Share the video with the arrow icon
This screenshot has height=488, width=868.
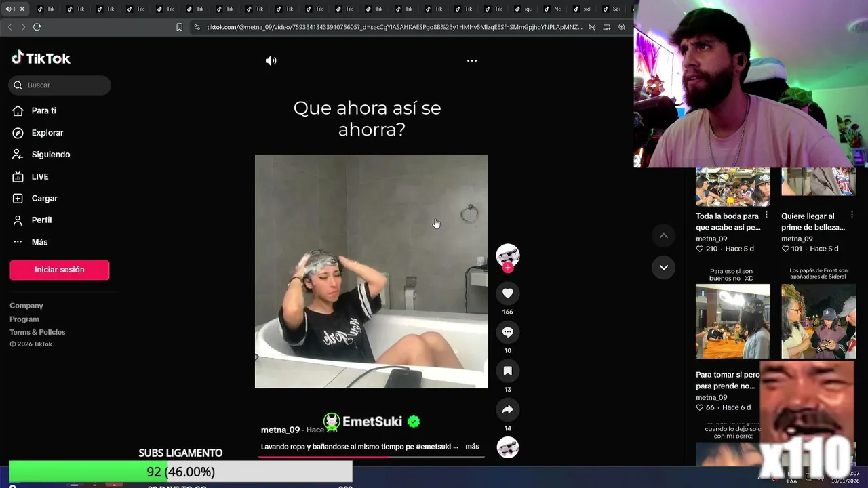click(507, 409)
